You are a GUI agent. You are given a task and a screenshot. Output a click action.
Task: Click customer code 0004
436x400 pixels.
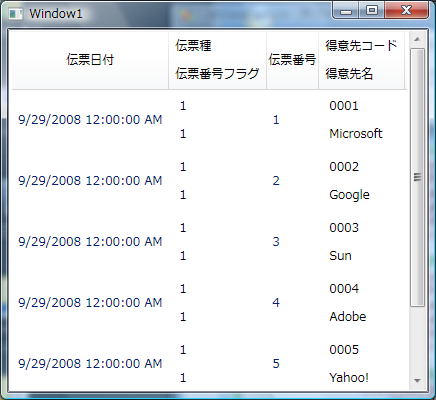344,289
